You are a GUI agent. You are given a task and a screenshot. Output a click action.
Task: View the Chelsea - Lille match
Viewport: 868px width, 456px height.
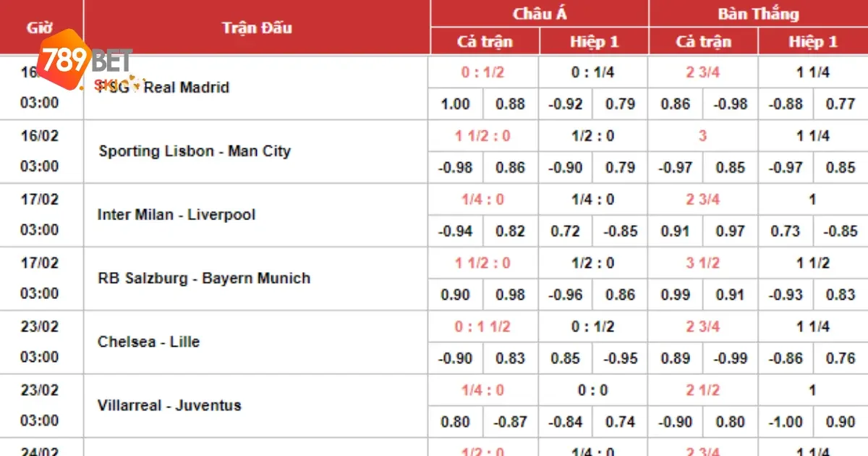click(148, 342)
